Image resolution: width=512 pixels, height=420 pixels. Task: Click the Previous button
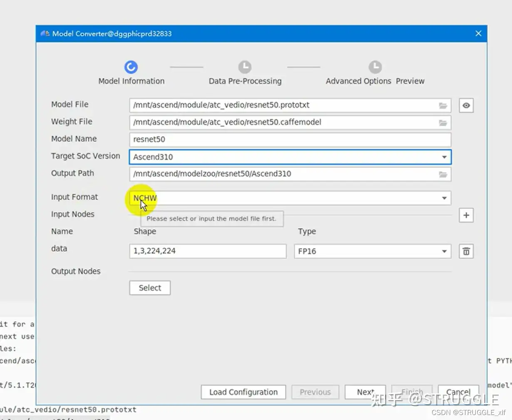pos(315,392)
